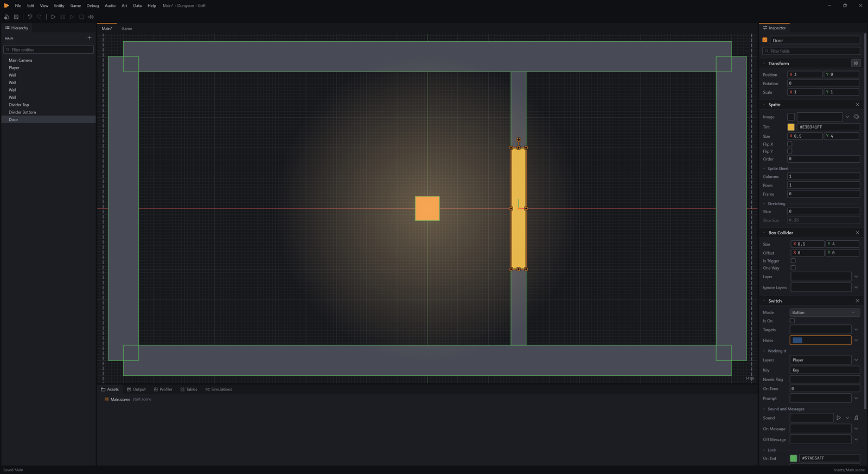Click the redo arrow in the toolbar

(x=39, y=17)
